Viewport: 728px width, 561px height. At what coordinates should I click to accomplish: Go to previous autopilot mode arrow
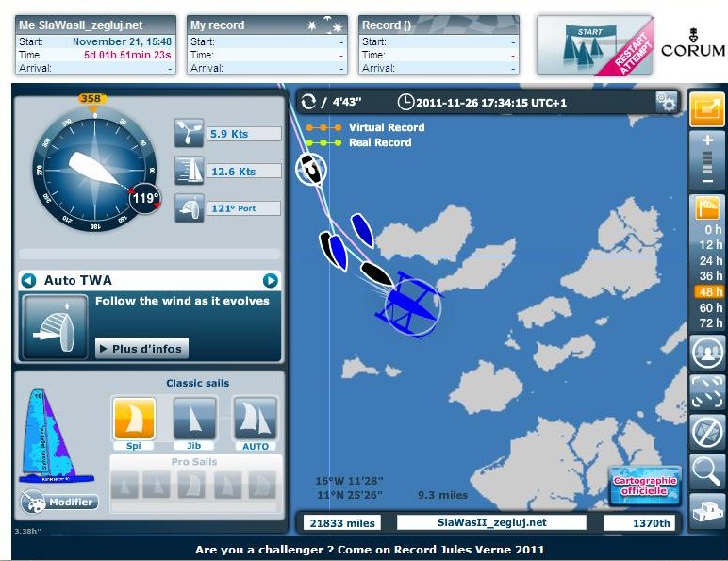coord(28,280)
